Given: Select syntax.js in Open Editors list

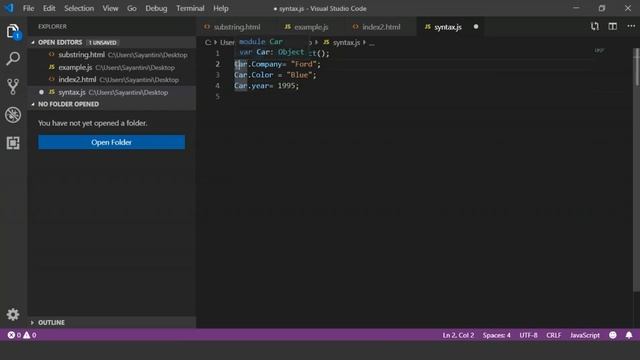Looking at the screenshot, I should tap(112, 92).
